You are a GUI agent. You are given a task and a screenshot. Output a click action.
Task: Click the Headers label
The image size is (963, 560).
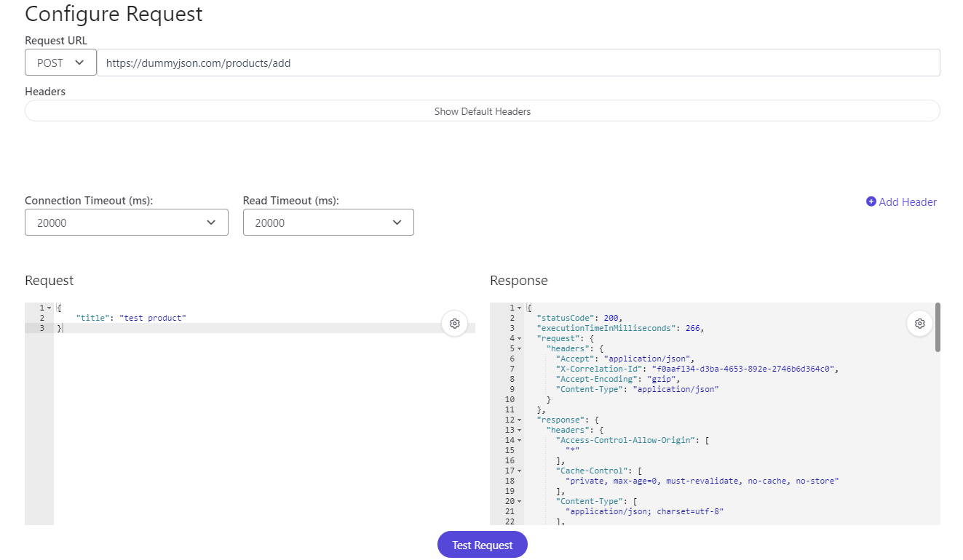45,92
